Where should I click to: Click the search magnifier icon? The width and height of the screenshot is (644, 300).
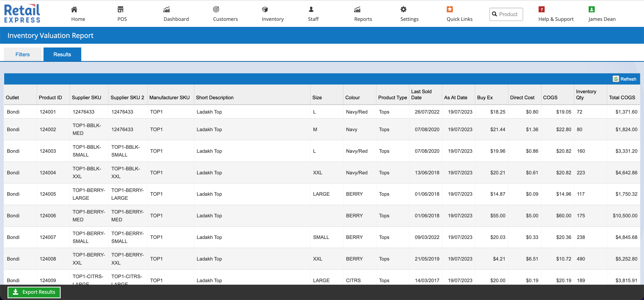495,14
